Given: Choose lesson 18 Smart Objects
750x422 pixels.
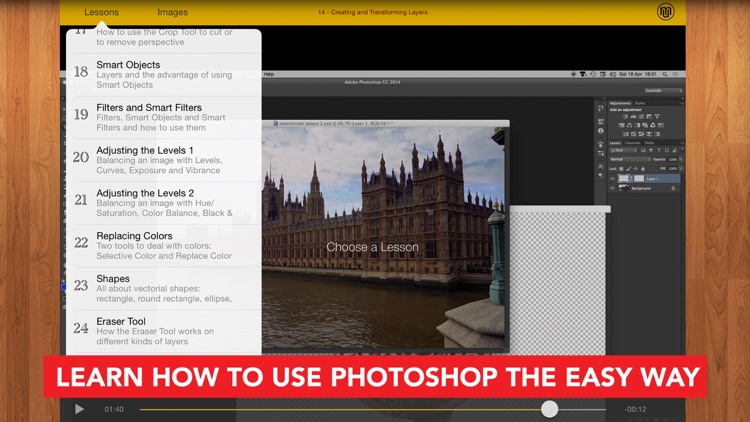Looking at the screenshot, I should pos(164,74).
